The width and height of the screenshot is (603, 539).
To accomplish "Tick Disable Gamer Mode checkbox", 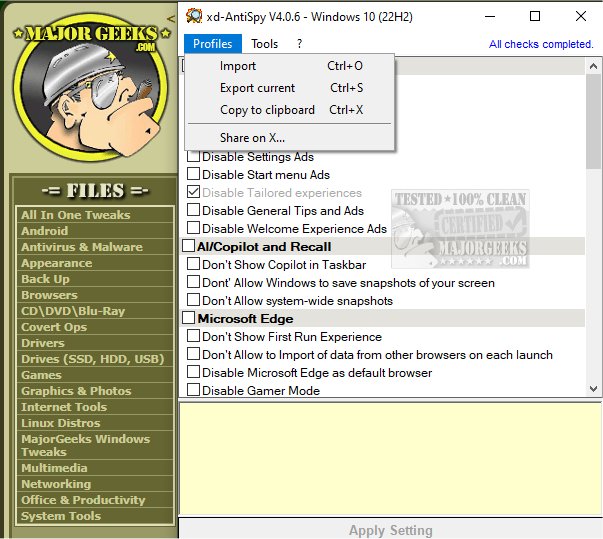I will click(x=193, y=390).
